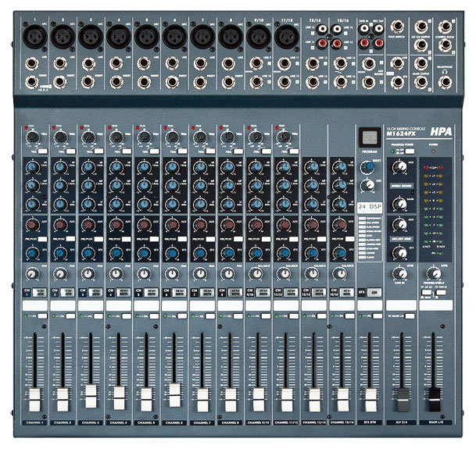Select the upper Control Room output jack
This screenshot has height=449, width=476.
[x=445, y=27]
